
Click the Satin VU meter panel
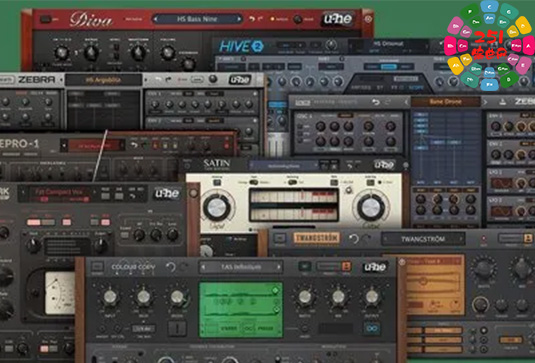tap(294, 205)
